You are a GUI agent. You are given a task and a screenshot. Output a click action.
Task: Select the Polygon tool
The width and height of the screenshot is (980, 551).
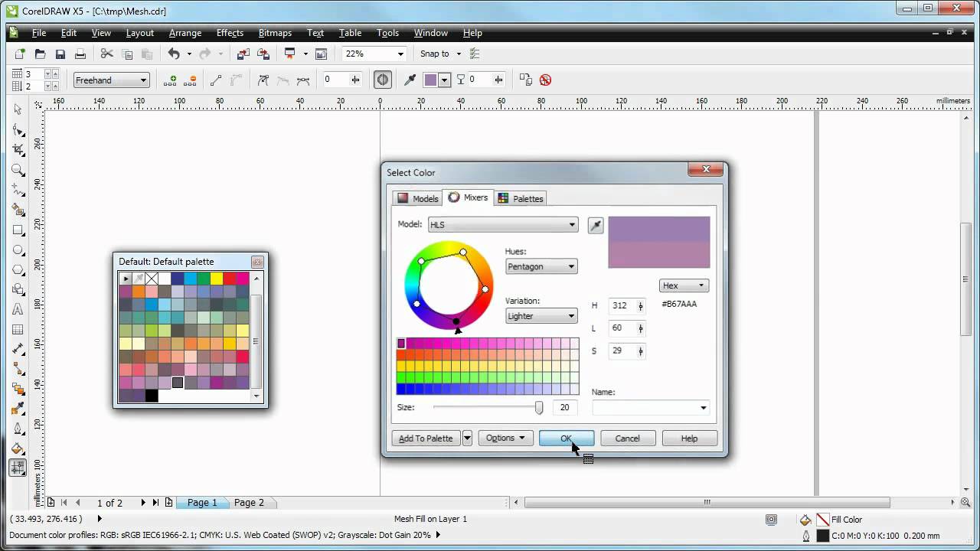pyautogui.click(x=18, y=269)
